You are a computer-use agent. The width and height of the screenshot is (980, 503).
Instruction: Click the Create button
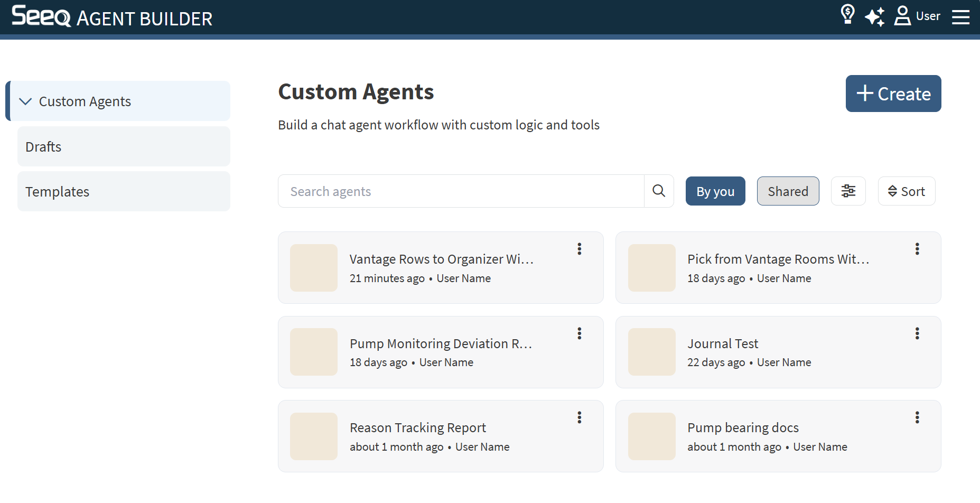pos(893,94)
